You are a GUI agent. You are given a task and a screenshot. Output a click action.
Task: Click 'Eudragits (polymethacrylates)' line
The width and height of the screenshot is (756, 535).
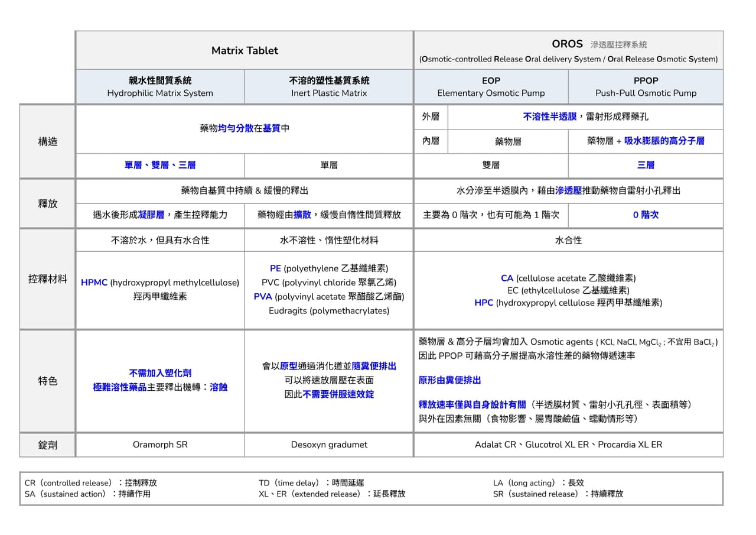pos(329,311)
